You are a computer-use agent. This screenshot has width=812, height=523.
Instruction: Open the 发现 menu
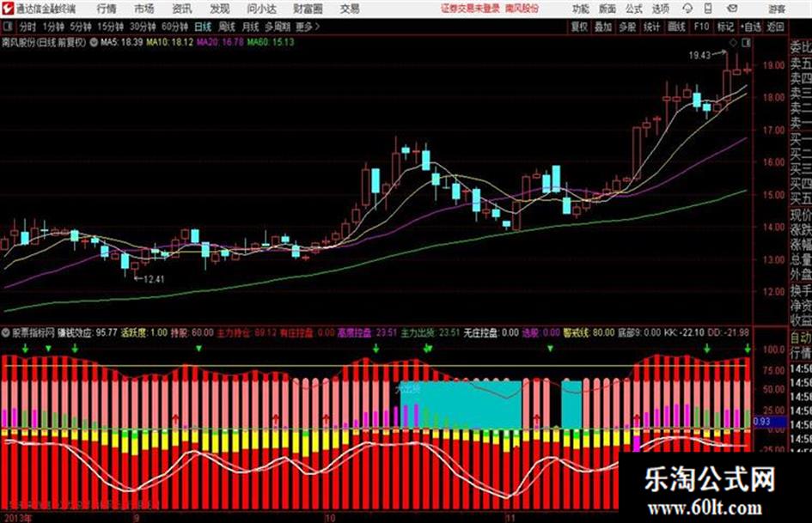click(x=220, y=9)
